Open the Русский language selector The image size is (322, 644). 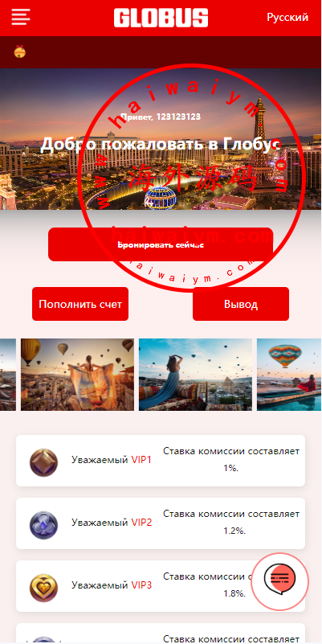coord(287,17)
